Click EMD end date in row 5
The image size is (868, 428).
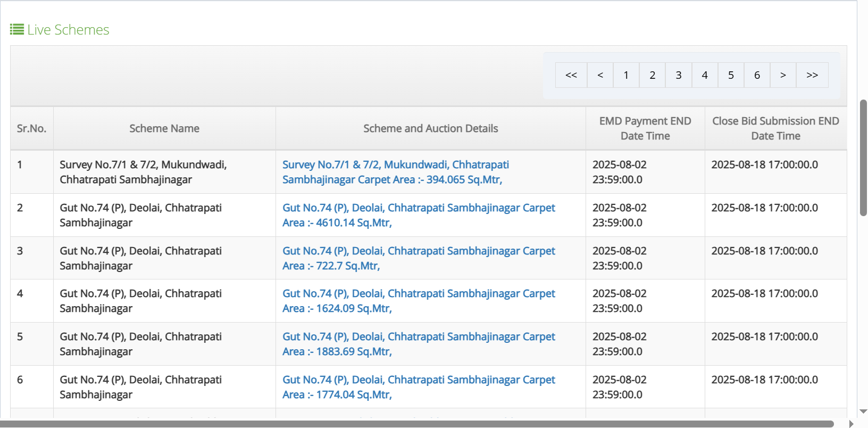(x=645, y=344)
